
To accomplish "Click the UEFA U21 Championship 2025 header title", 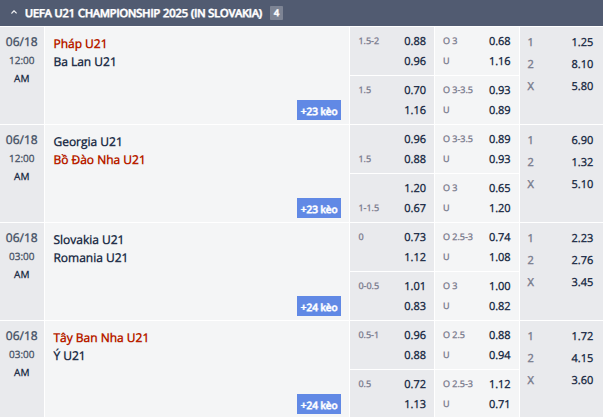I will point(144,13).
